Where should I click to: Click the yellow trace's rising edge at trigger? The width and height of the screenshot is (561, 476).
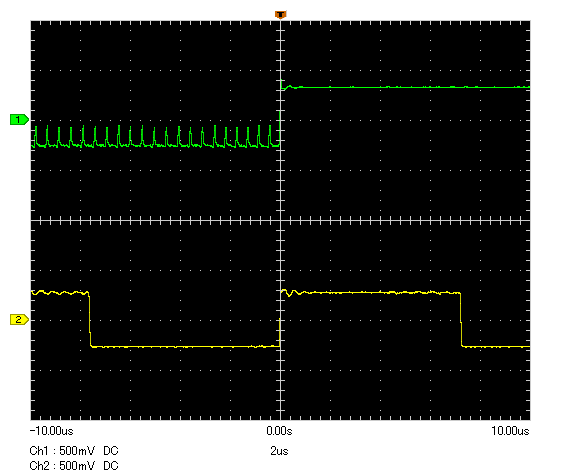click(x=280, y=319)
